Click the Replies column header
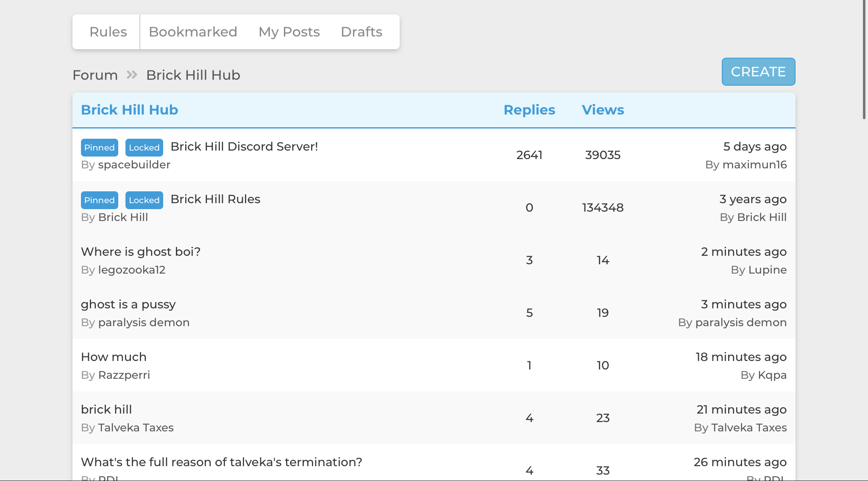This screenshot has width=868, height=481. point(529,109)
